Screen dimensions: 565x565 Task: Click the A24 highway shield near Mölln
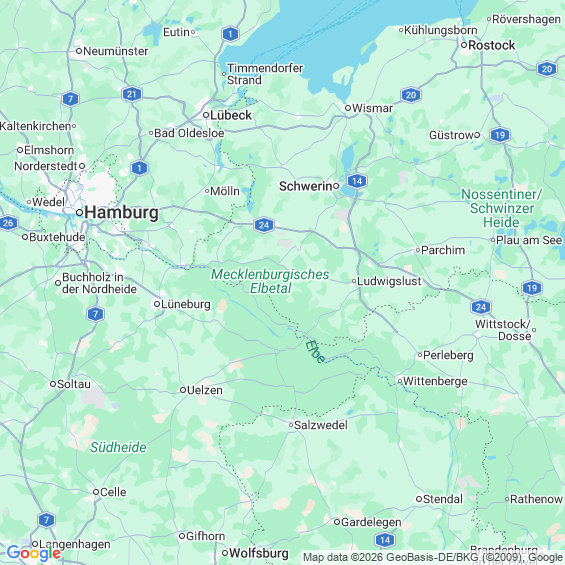(x=264, y=225)
